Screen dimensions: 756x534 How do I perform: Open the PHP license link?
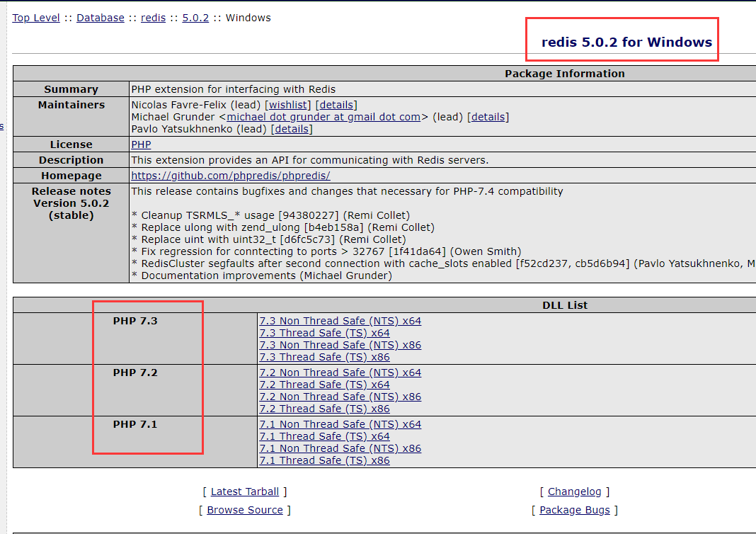click(x=141, y=144)
